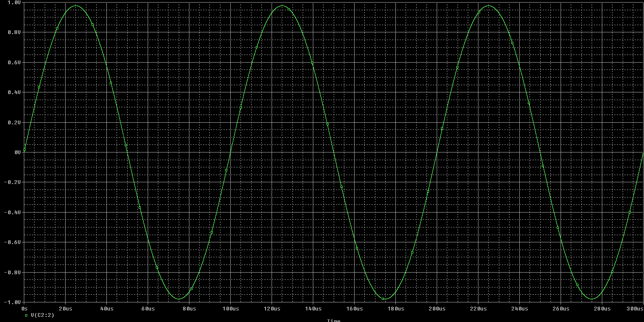Image resolution: width=644 pixels, height=322 pixels.
Task: Click the -0.8V y-axis label
Action: [x=12, y=273]
